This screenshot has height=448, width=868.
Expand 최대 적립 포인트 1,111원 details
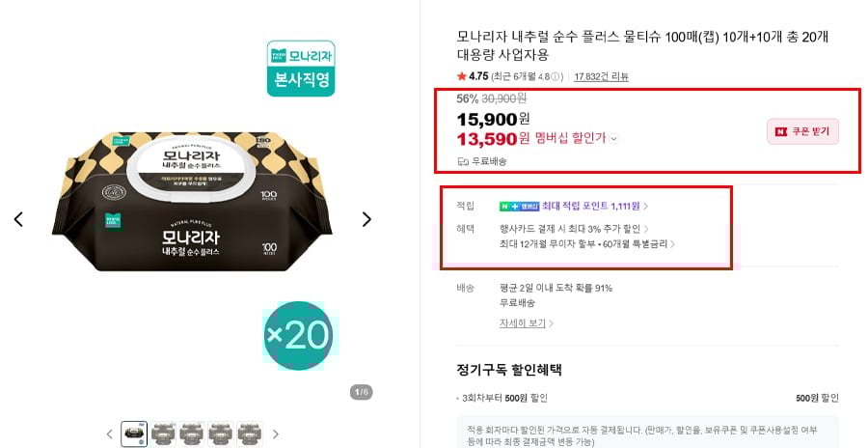[646, 206]
